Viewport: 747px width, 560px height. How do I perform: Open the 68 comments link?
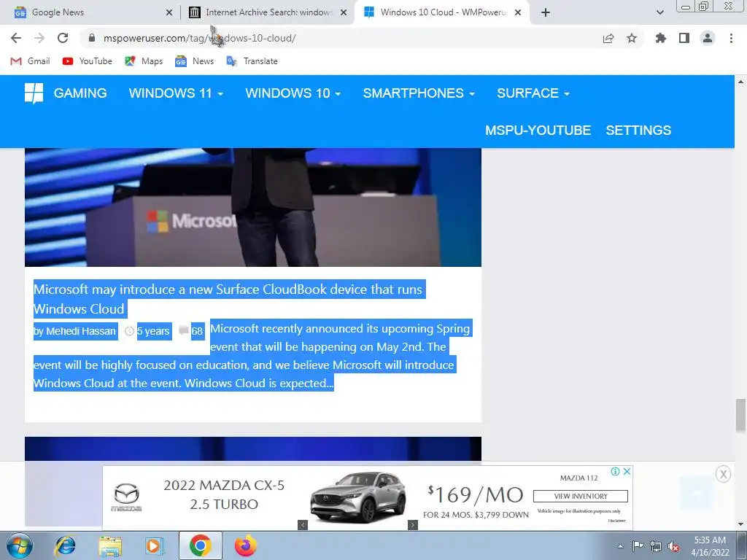[197, 331]
